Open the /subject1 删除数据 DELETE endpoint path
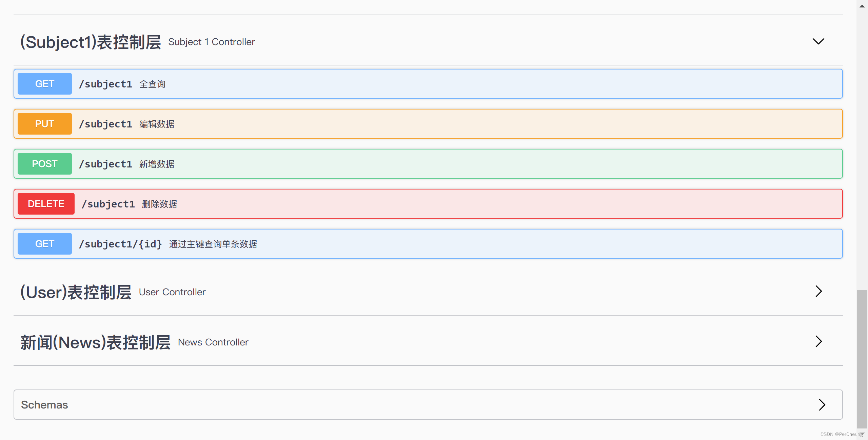 pos(108,204)
